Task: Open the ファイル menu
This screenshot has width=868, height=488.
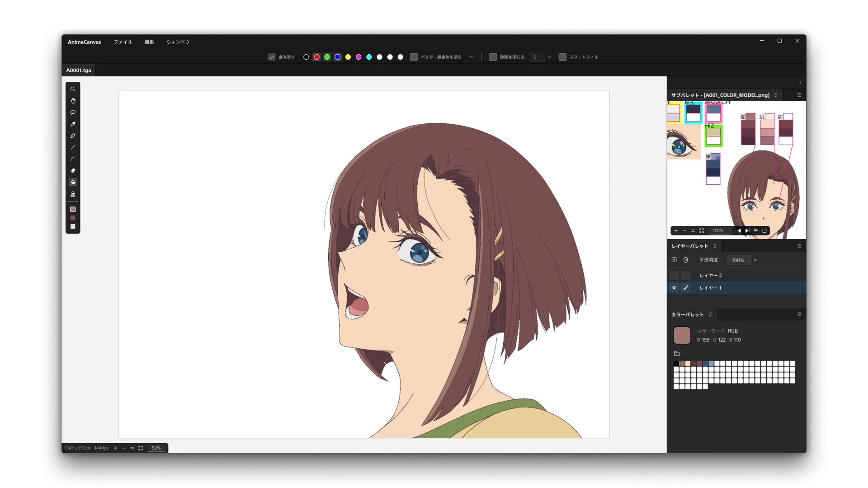Action: 123,42
